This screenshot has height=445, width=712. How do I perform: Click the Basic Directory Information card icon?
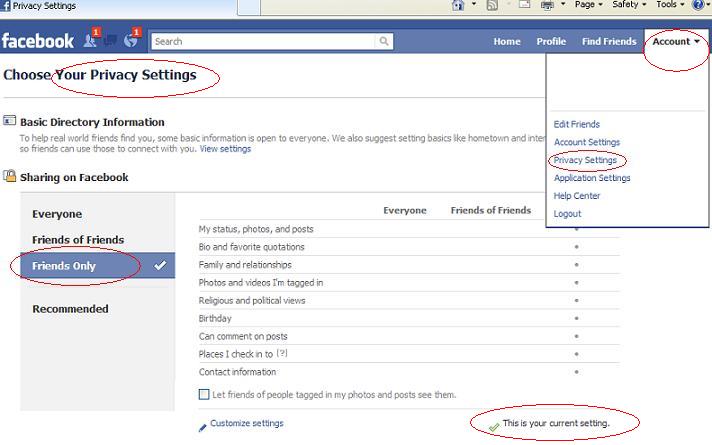coord(9,121)
